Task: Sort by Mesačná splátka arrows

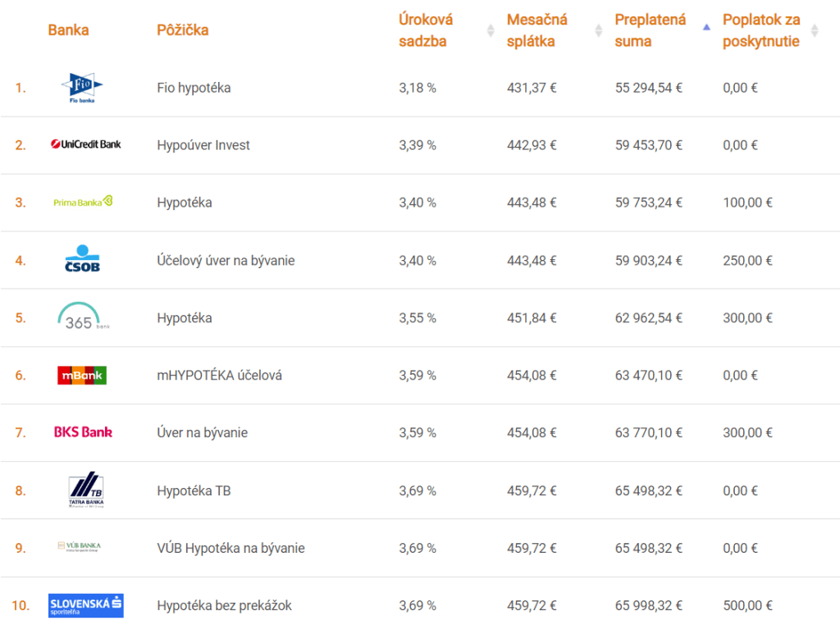Action: tap(599, 30)
